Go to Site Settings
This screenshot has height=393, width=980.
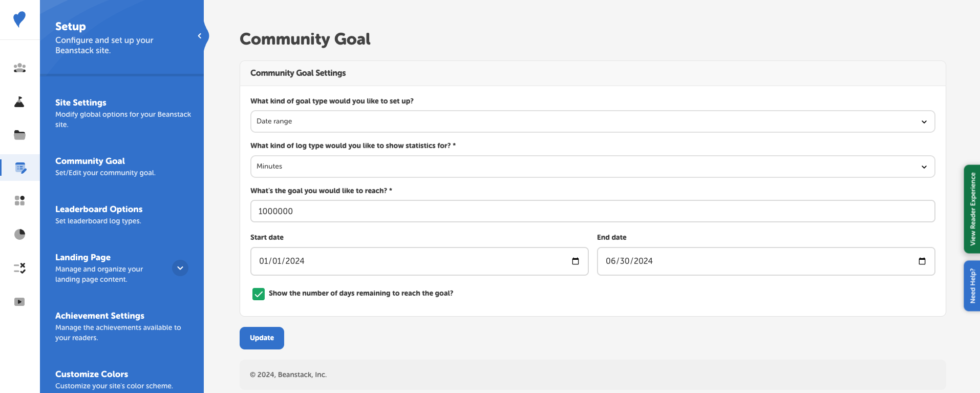click(80, 102)
